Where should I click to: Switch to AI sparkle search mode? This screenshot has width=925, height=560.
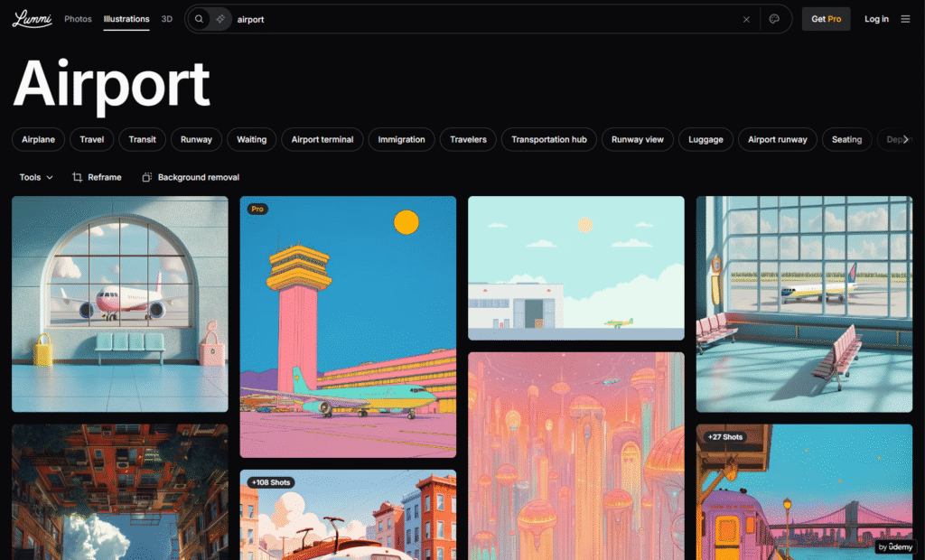220,19
